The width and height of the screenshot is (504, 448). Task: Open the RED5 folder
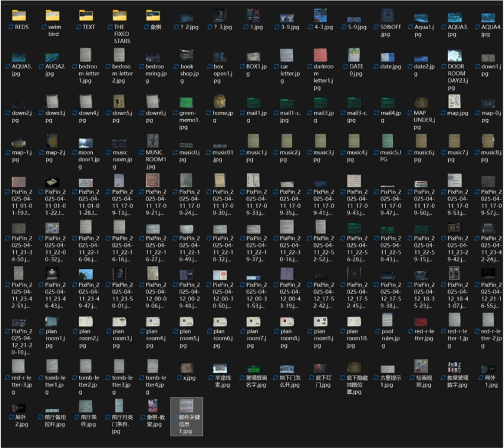(18, 20)
